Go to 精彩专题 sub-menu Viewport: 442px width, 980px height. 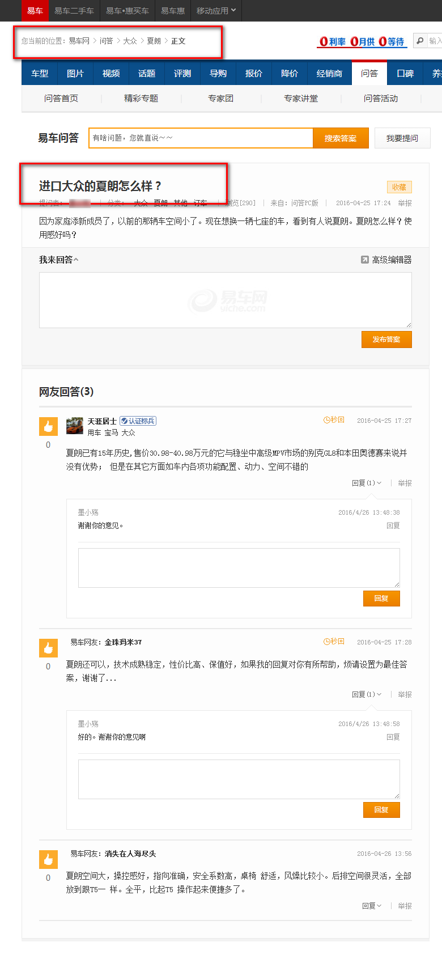pyautogui.click(x=141, y=98)
